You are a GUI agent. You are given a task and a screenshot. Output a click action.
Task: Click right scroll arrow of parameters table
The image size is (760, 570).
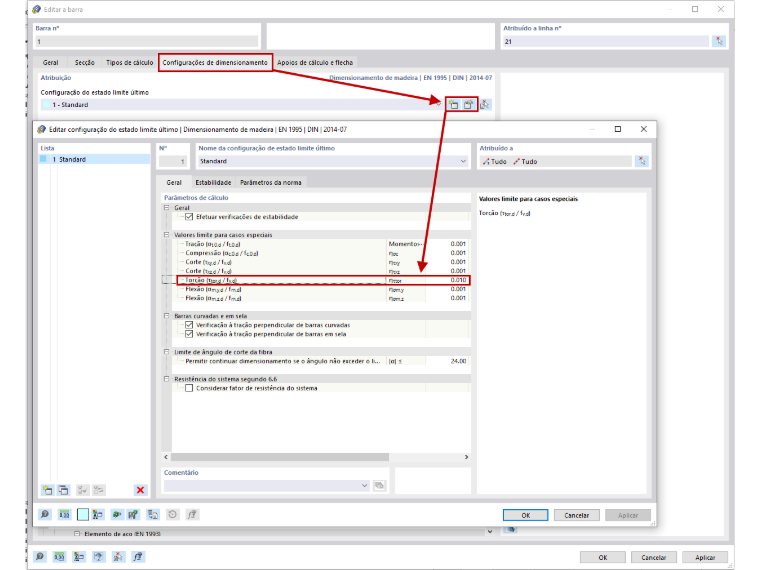pos(466,457)
